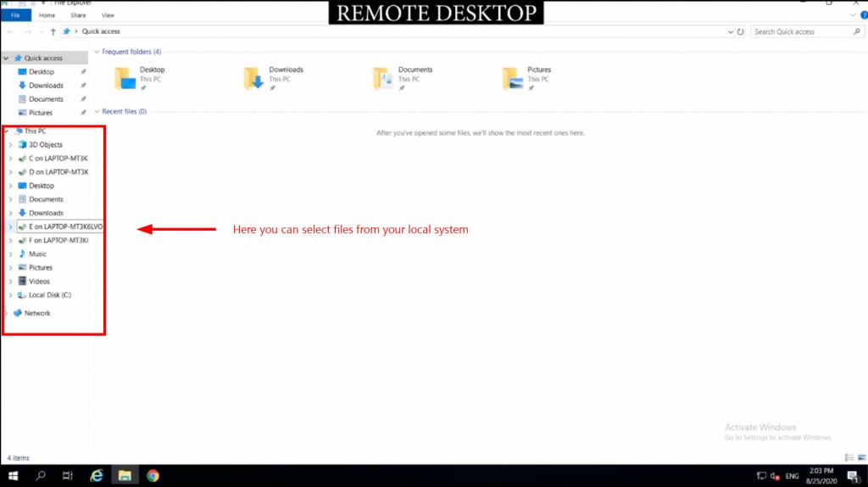Viewport: 868px width, 487px height.
Task: Select Desktop under Quick access sidebar
Action: (x=42, y=72)
